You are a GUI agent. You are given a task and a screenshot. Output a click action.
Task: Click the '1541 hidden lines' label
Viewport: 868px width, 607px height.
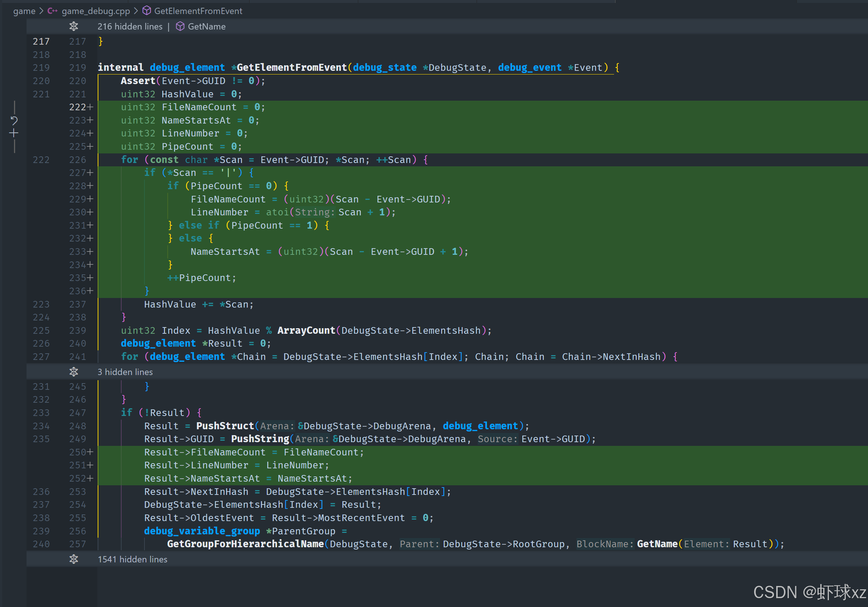click(x=132, y=559)
